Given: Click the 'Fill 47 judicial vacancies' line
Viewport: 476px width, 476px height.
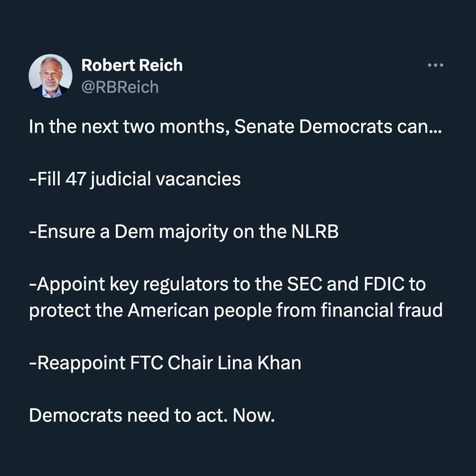Looking at the screenshot, I should (135, 179).
